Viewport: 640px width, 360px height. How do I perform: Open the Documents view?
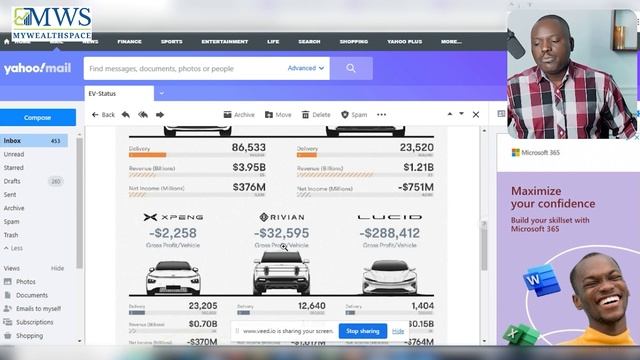(26, 295)
